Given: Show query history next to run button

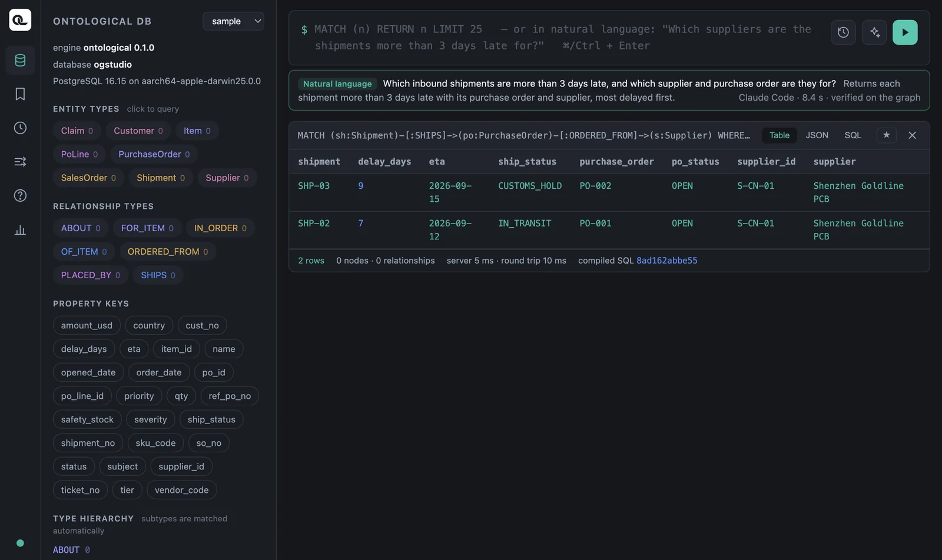Looking at the screenshot, I should (x=843, y=32).
